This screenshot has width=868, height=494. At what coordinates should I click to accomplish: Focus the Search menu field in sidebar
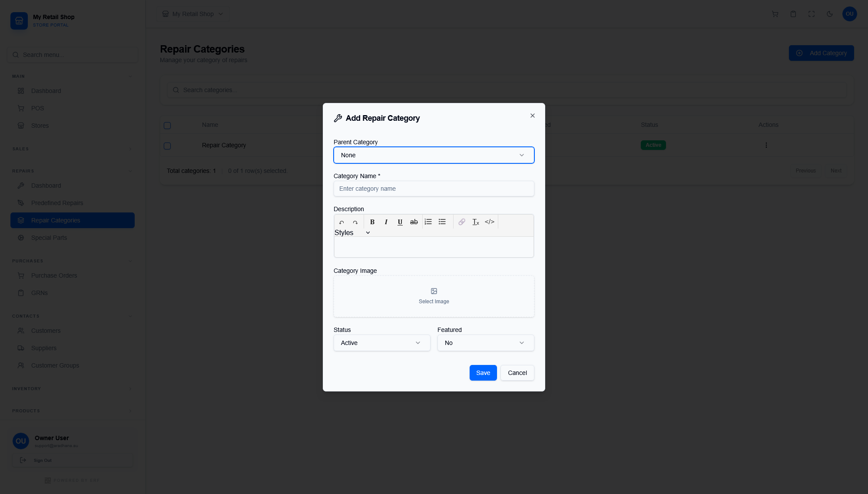point(73,55)
